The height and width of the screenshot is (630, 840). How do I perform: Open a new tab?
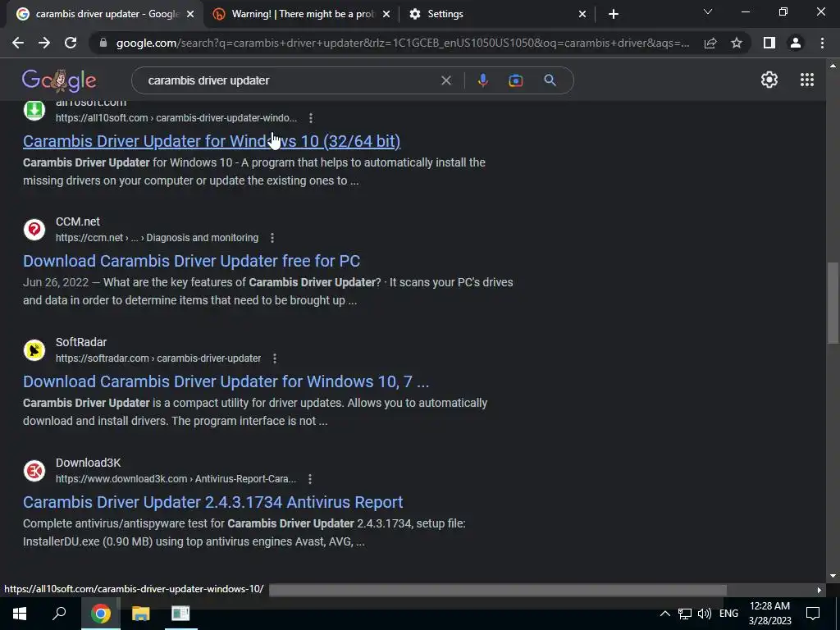pyautogui.click(x=614, y=14)
